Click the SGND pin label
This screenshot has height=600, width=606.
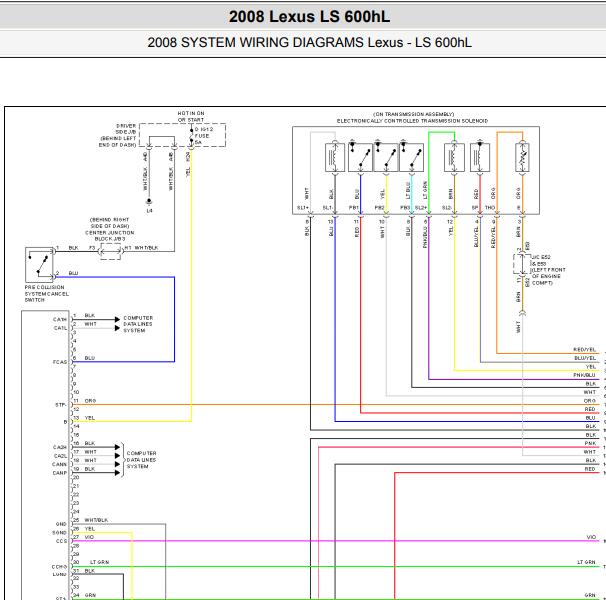60,532
